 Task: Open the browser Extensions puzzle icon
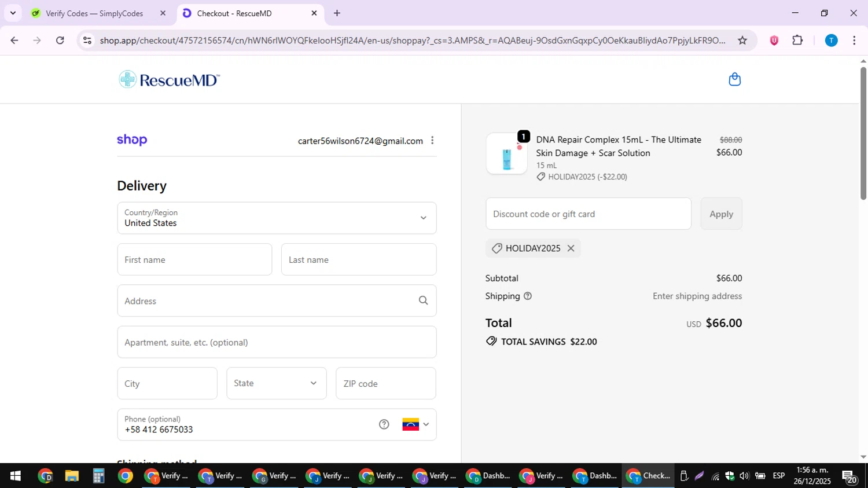tap(797, 41)
